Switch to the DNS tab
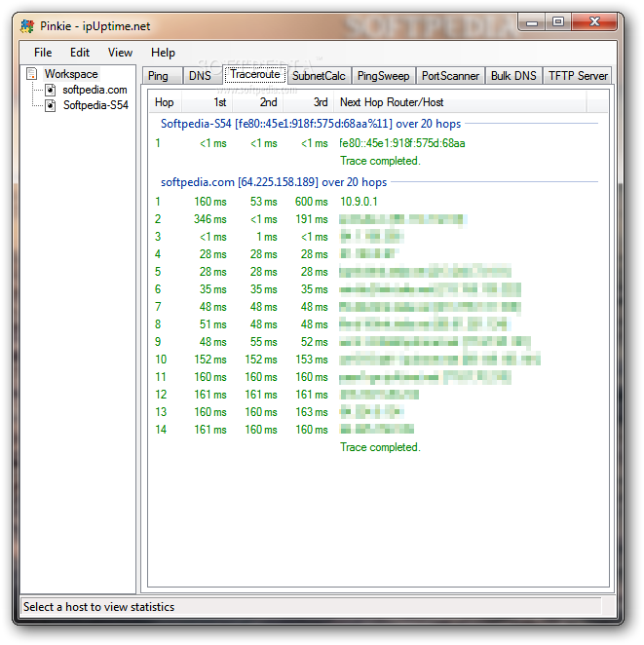644x645 pixels. (203, 76)
